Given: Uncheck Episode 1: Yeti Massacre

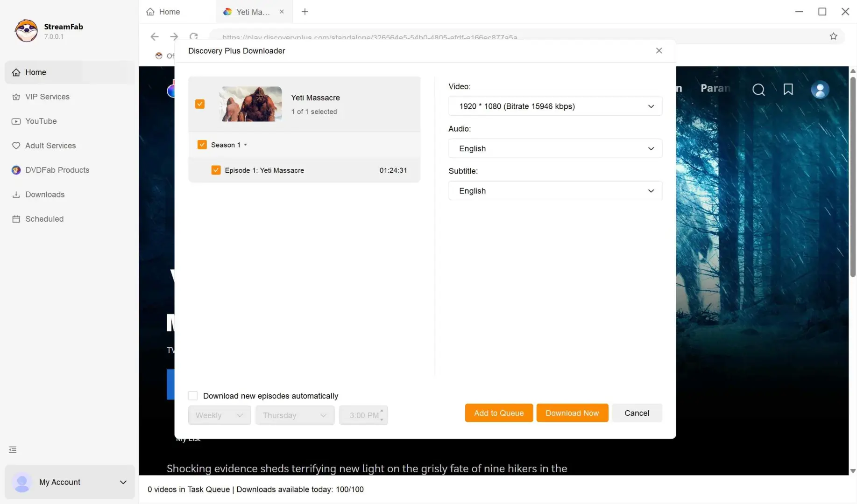Looking at the screenshot, I should (x=216, y=170).
